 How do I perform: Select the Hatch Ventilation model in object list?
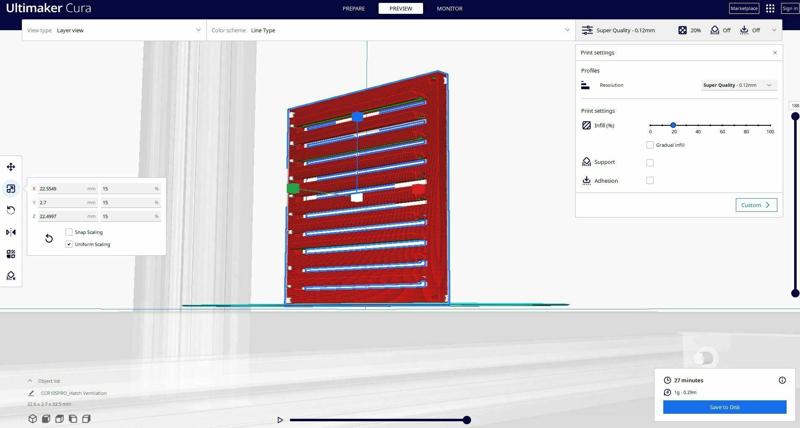click(x=73, y=393)
